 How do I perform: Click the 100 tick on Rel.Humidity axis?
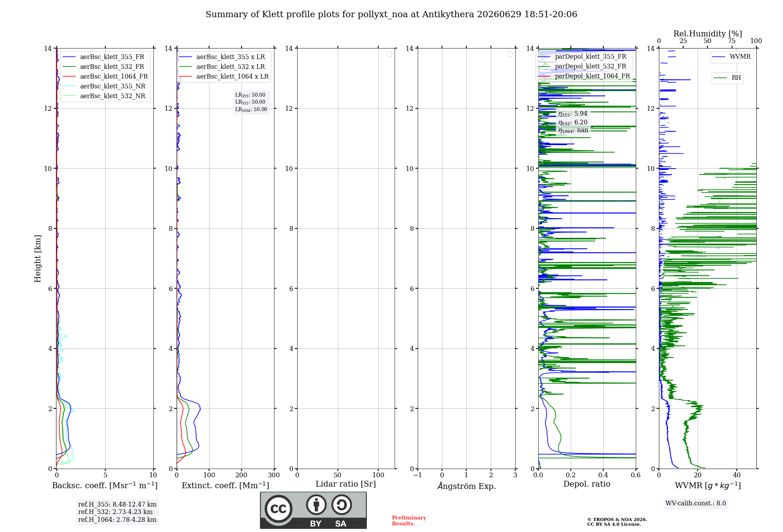click(x=756, y=41)
